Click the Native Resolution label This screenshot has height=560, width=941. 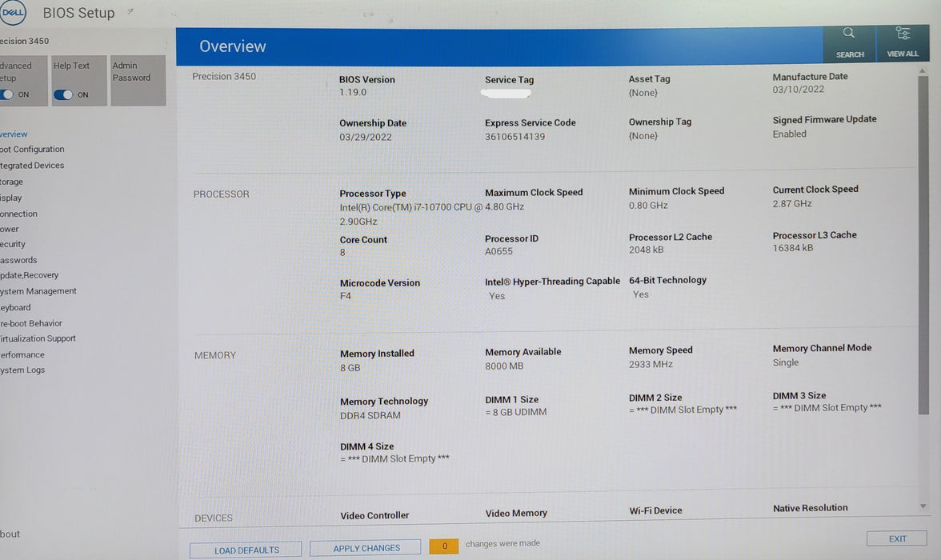[x=810, y=508]
